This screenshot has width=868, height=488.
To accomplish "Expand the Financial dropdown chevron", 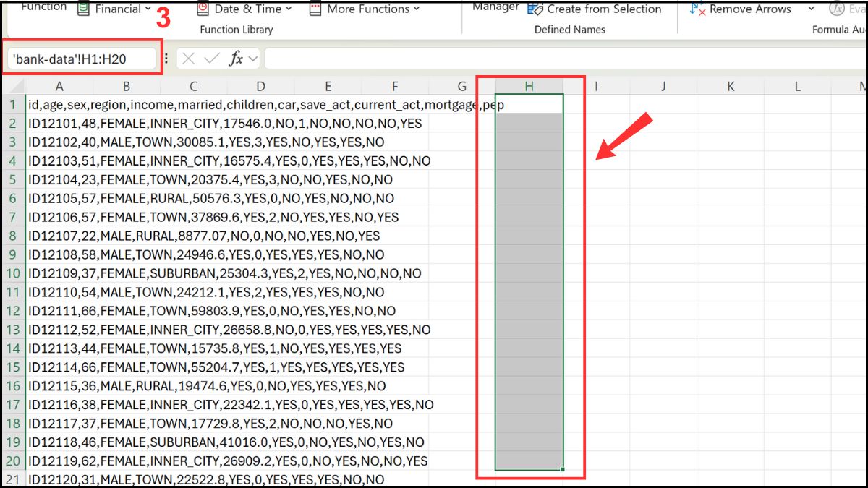I will pos(148,9).
